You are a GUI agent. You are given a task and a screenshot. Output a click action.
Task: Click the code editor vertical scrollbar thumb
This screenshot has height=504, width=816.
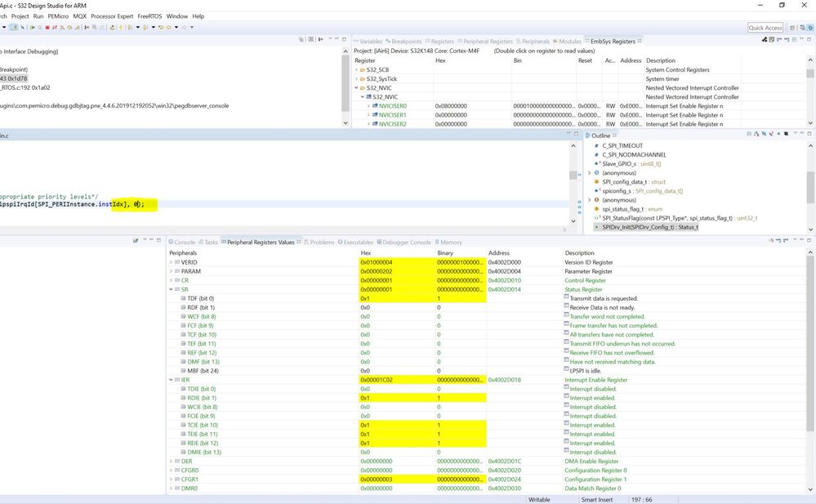[573, 175]
